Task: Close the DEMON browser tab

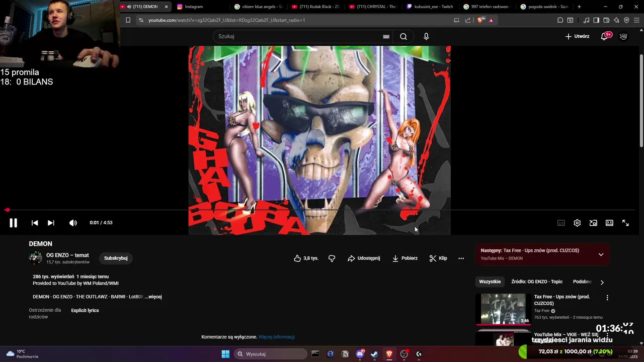Action: 166,7
